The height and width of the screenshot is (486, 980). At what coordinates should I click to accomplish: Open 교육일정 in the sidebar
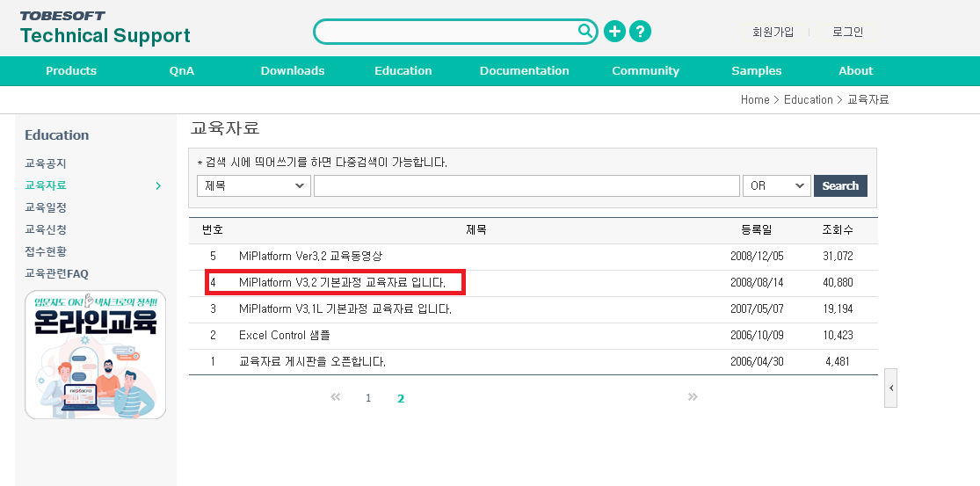(x=46, y=207)
